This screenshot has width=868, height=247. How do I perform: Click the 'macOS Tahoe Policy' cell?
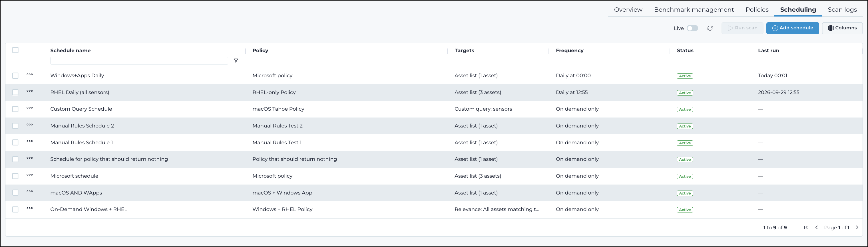pyautogui.click(x=278, y=109)
